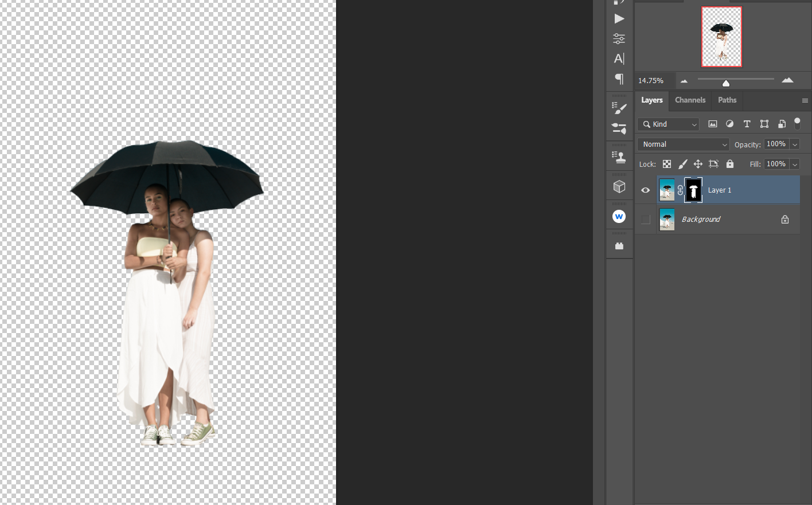This screenshot has height=505, width=812.
Task: Filter for smart objects in Layers panel
Action: click(782, 124)
